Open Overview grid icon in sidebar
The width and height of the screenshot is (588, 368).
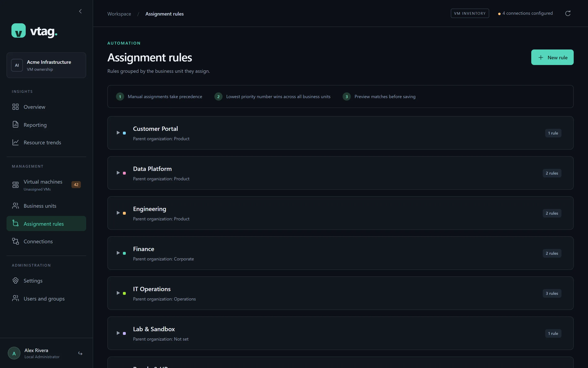tap(16, 107)
